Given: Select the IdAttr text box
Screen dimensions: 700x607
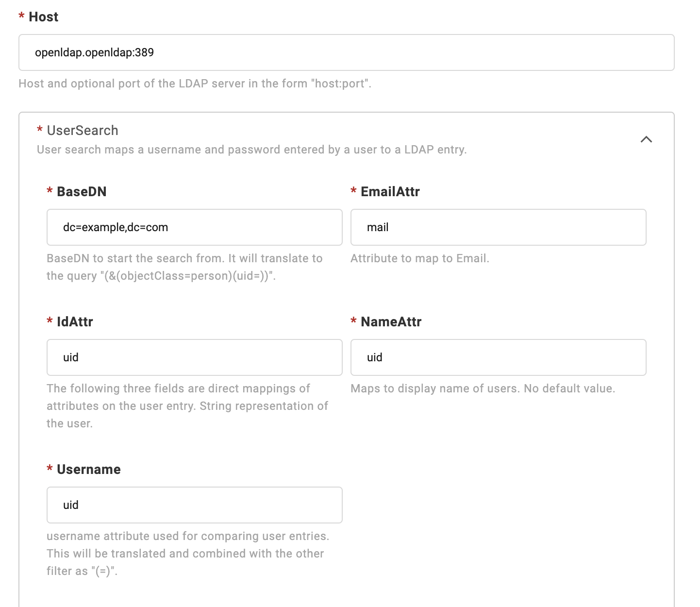Looking at the screenshot, I should tap(194, 357).
